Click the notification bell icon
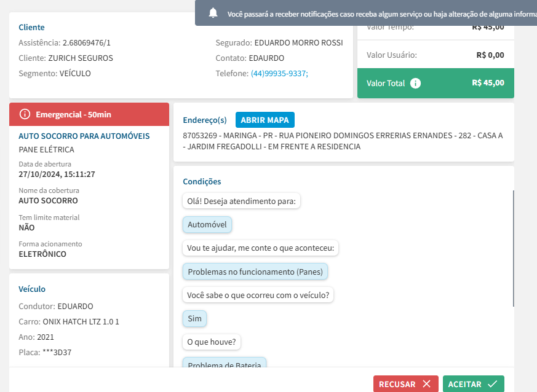Screen dimensions: 537x392 pos(213,13)
